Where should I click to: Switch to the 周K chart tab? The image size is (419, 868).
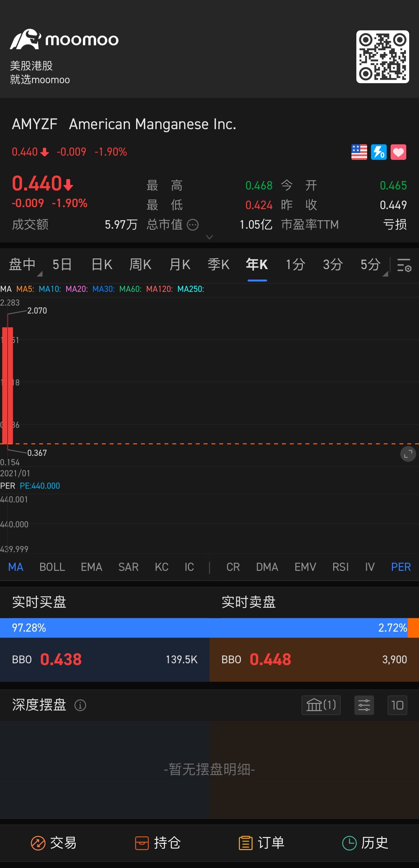tap(140, 265)
